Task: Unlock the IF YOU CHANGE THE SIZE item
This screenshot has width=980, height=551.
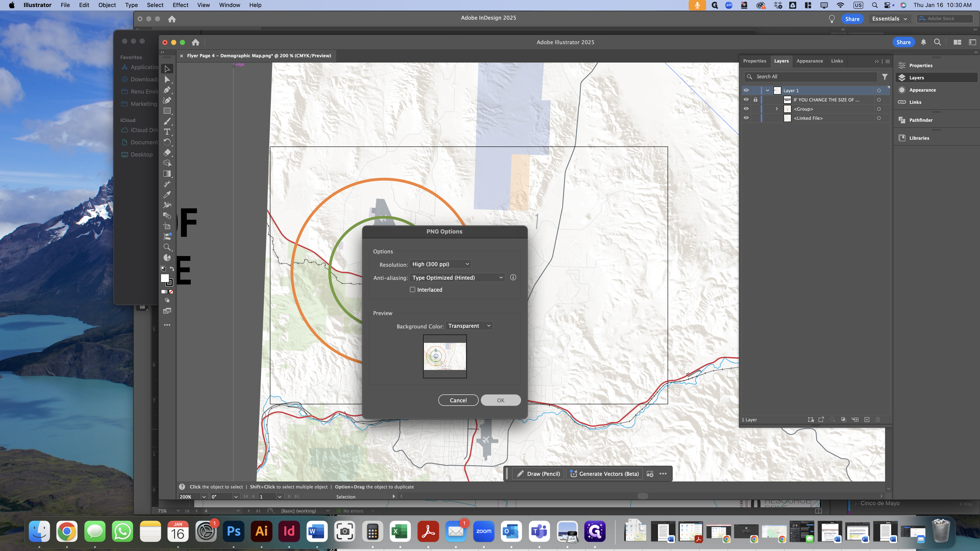Action: tap(756, 100)
